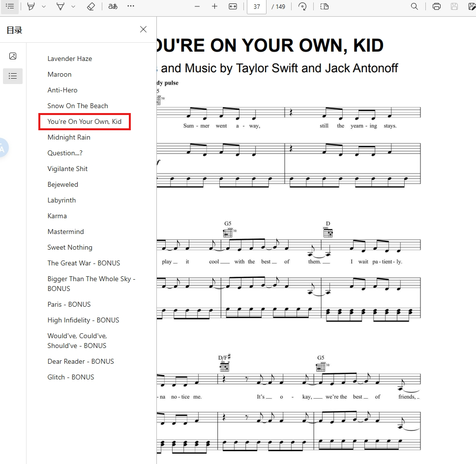Toggle the page view layout icon
The height and width of the screenshot is (464, 476).
click(325, 6)
